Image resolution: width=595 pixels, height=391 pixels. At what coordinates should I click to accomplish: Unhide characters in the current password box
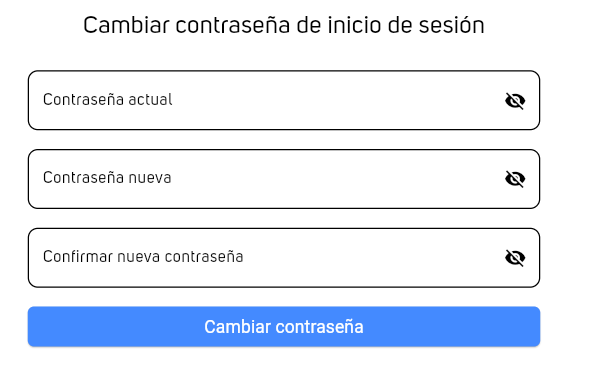pos(515,101)
